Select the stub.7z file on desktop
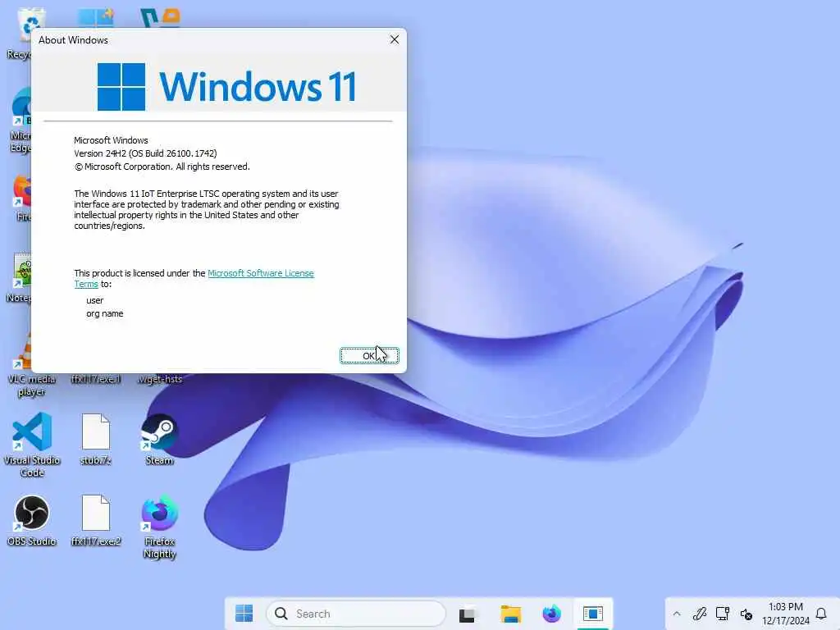 (96, 440)
